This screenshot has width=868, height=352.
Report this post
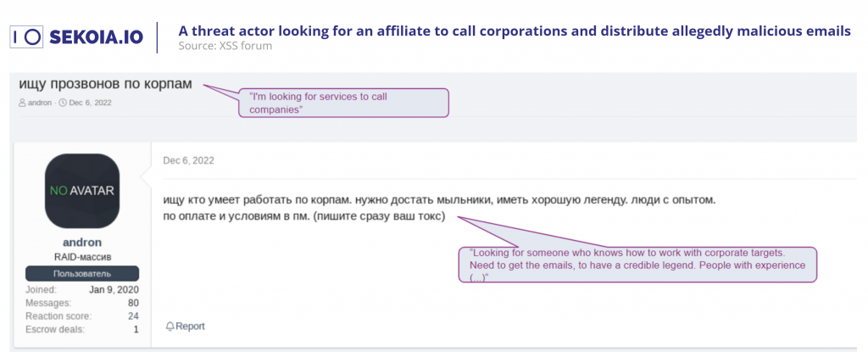[186, 327]
